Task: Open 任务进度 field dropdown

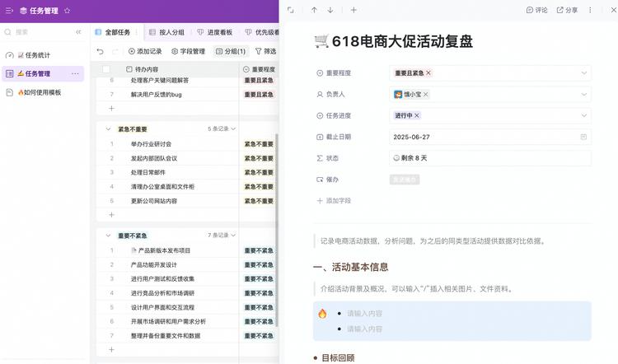Action: coord(584,115)
